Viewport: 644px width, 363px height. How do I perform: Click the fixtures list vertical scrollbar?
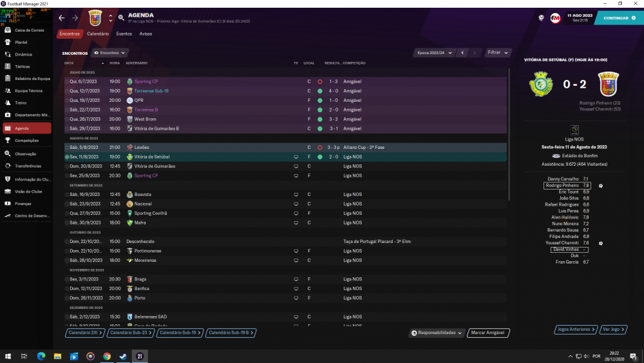coord(509,134)
